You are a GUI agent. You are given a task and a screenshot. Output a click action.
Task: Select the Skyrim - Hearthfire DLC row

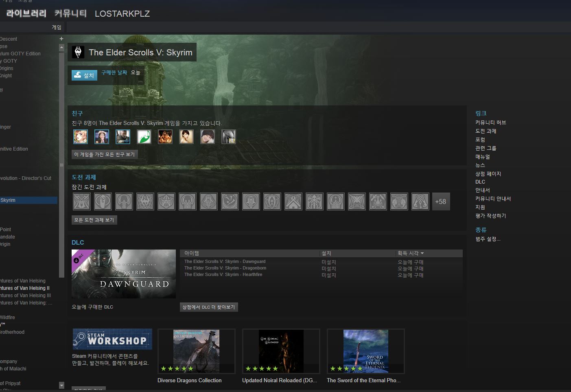coord(321,275)
